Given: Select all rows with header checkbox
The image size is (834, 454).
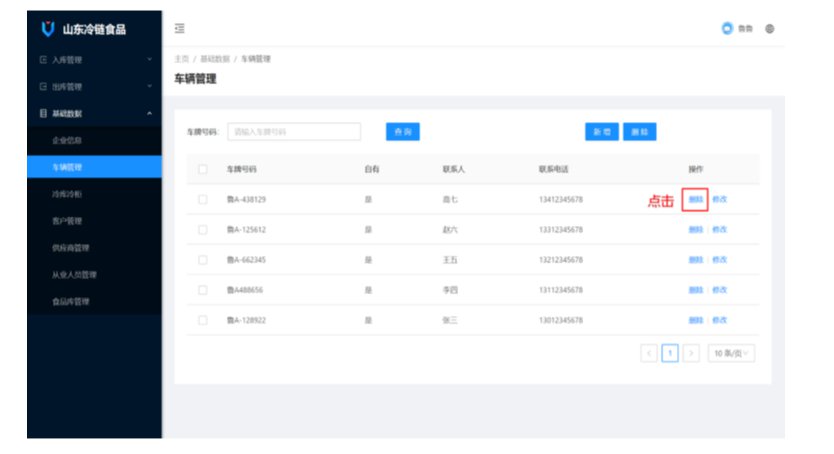Looking at the screenshot, I should pos(202,169).
